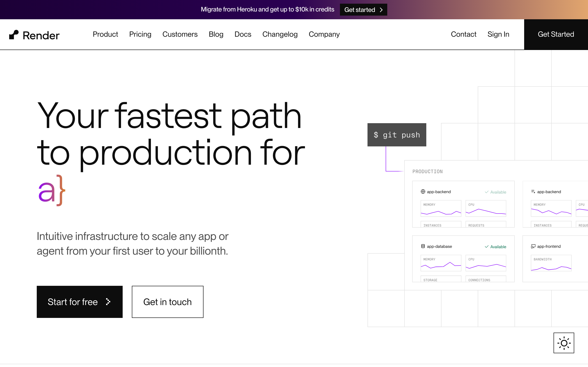588x367 pixels.
Task: Click the $ git push terminal box
Action: click(x=396, y=135)
